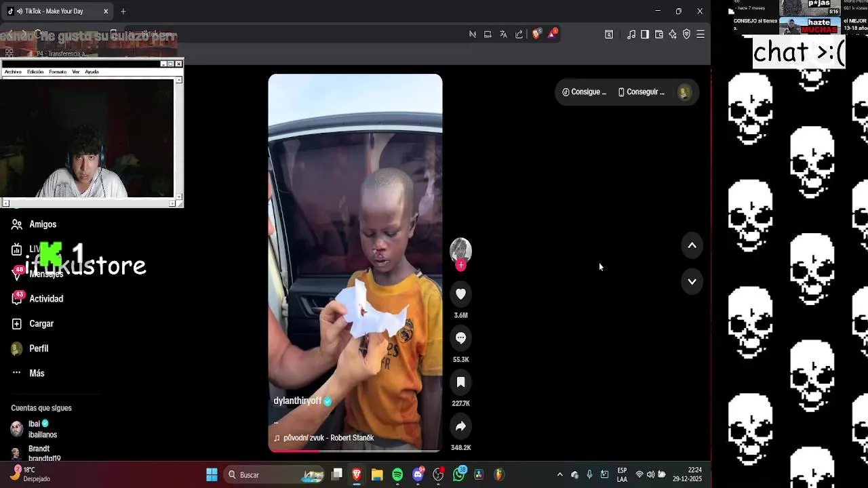Share video with the arrow icon
This screenshot has height=488, width=868.
[460, 426]
